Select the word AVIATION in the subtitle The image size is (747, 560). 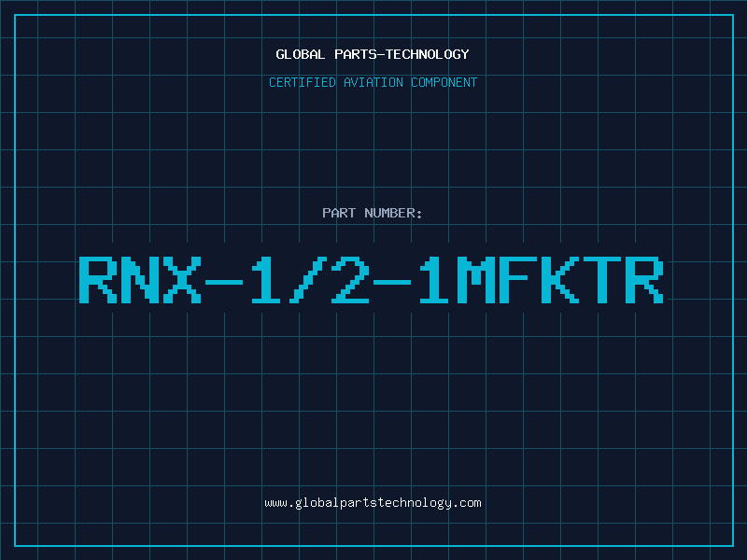click(373, 82)
